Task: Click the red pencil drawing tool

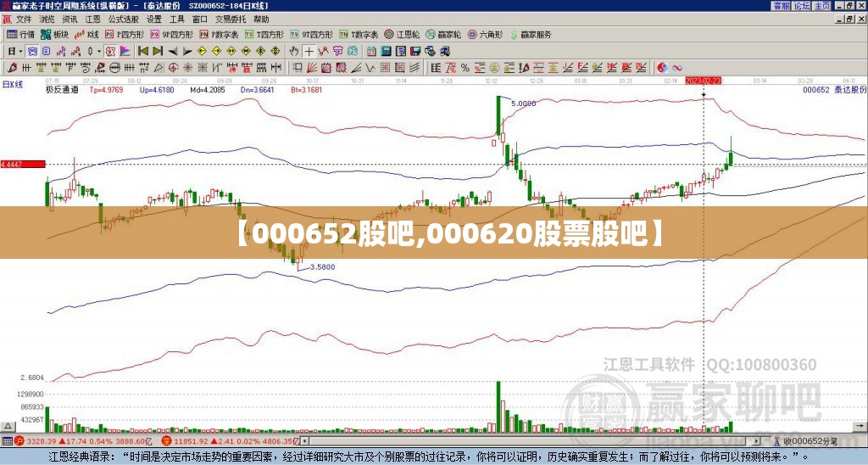Action: tap(12, 68)
